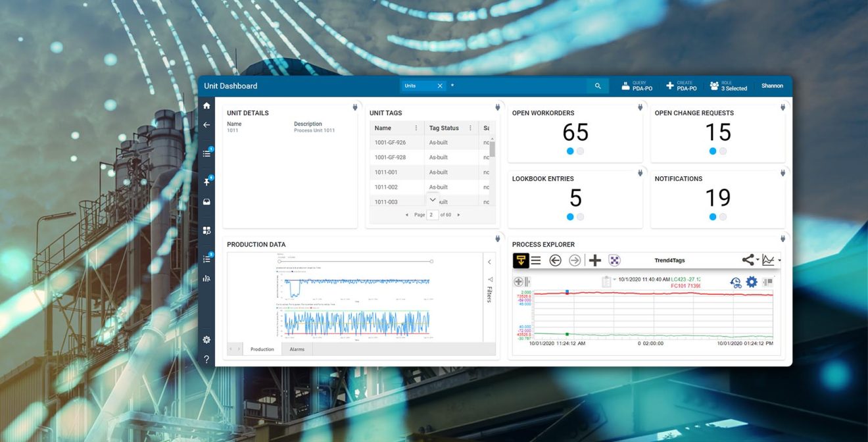Screen dimensions: 868x442
Task: Open the pinned items sidebar icon
Action: (x=206, y=182)
